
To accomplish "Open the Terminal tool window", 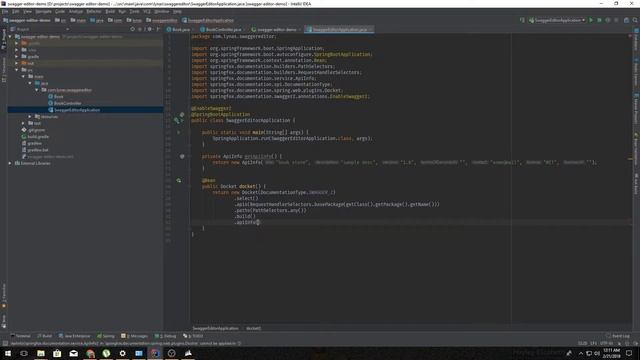I will [x=20, y=336].
